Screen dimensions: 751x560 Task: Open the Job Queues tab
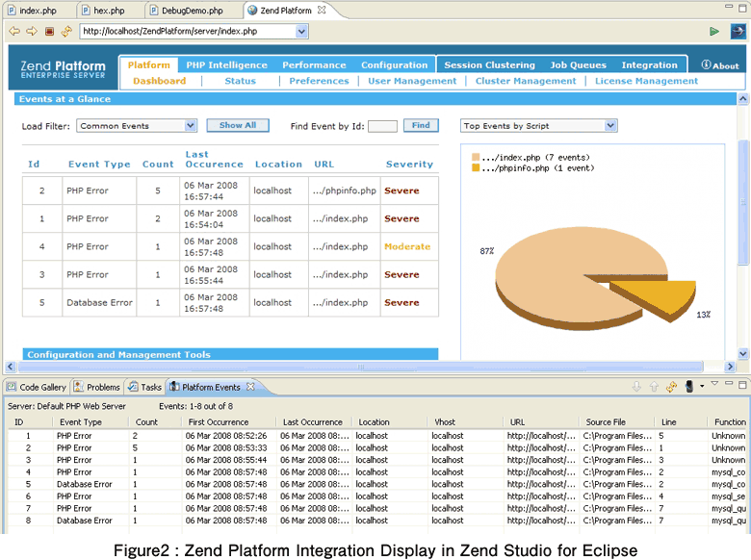pyautogui.click(x=578, y=64)
